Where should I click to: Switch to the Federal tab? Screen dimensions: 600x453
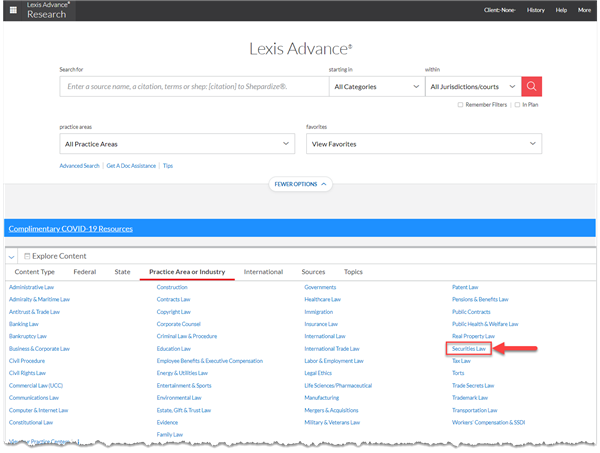tap(85, 272)
